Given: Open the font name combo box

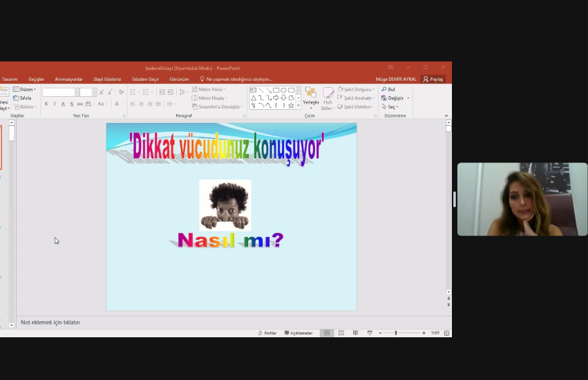Looking at the screenshot, I should 61,93.
